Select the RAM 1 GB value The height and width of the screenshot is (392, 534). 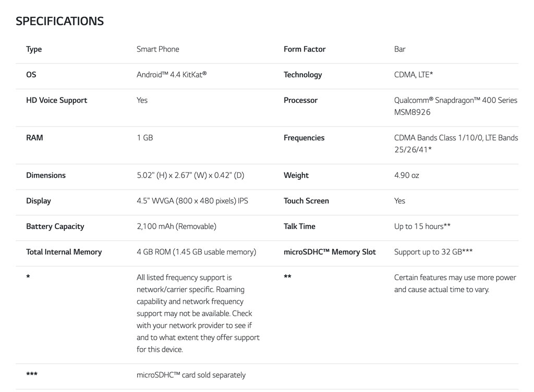pos(144,138)
